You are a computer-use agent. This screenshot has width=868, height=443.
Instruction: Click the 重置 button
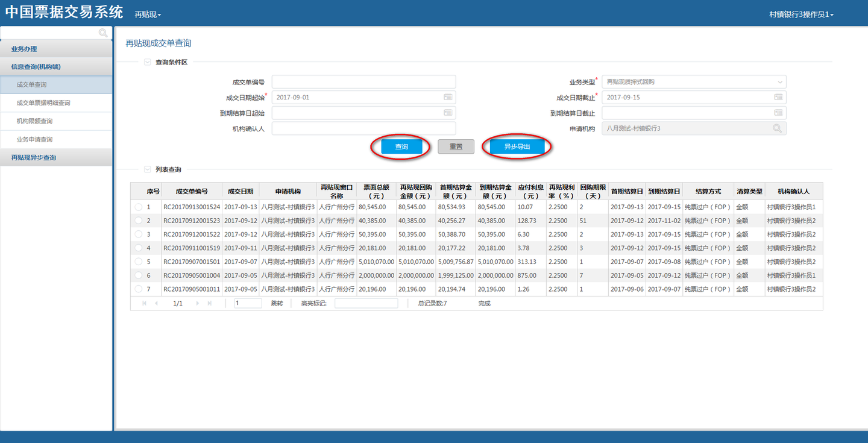pyautogui.click(x=456, y=146)
